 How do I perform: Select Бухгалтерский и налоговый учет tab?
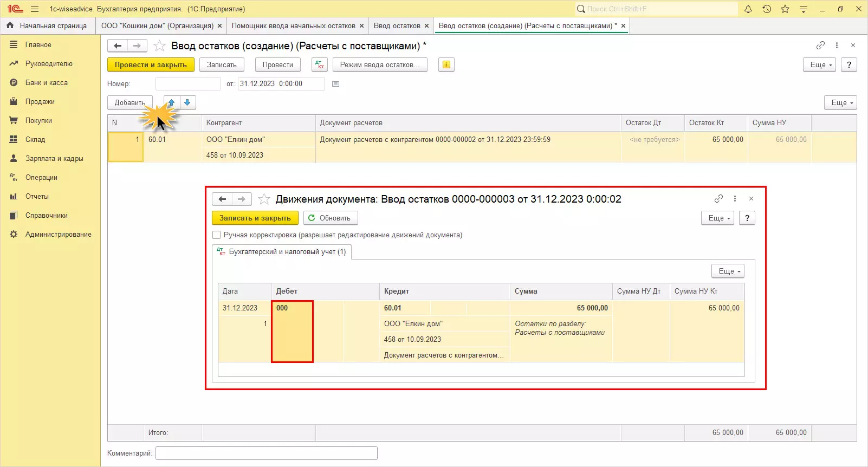(282, 252)
